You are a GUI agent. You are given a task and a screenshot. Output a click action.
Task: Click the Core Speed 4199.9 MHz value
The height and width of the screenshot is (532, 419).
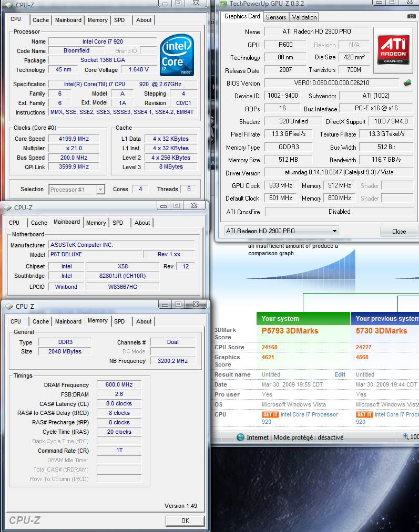point(74,139)
